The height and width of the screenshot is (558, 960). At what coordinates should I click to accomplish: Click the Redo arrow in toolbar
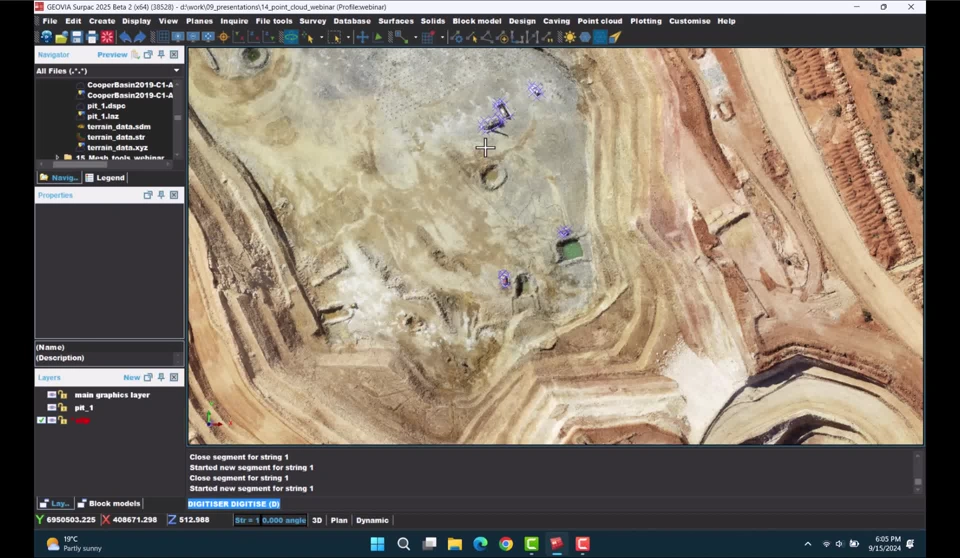[x=139, y=37]
